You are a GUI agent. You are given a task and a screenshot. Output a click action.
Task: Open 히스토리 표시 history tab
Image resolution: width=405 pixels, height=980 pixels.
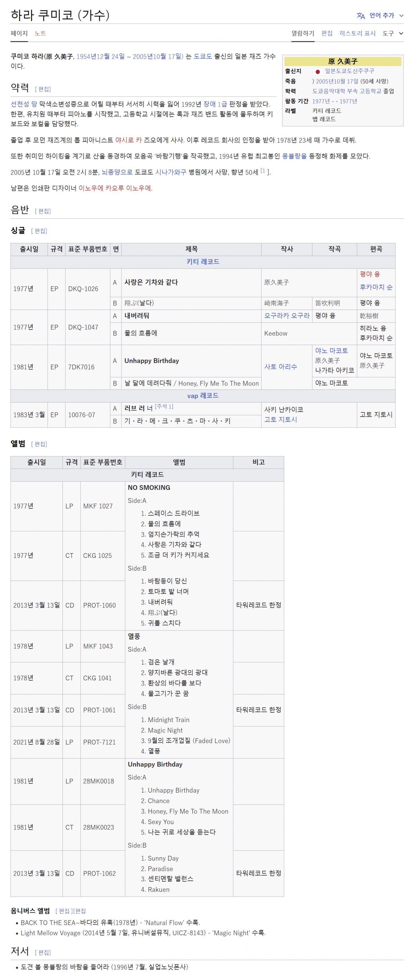[357, 34]
